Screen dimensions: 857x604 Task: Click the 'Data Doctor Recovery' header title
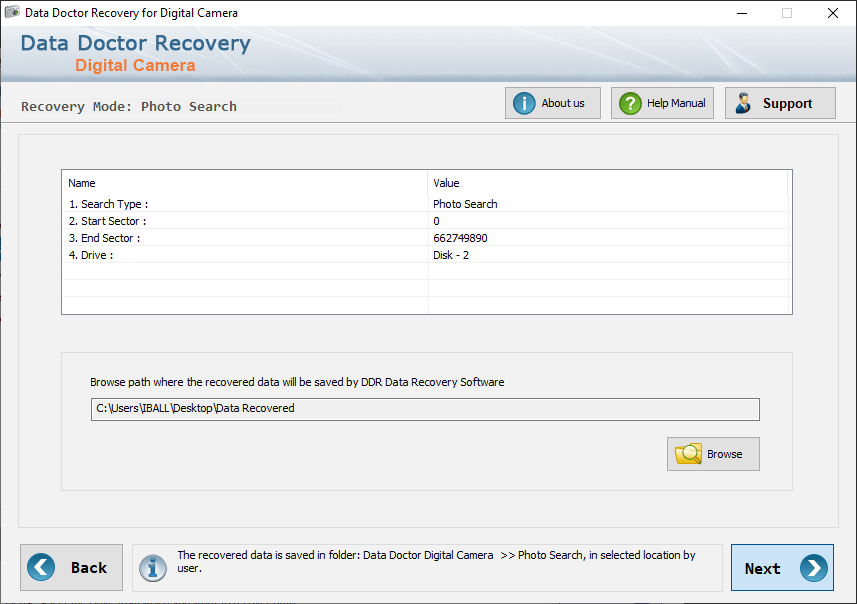(x=136, y=43)
